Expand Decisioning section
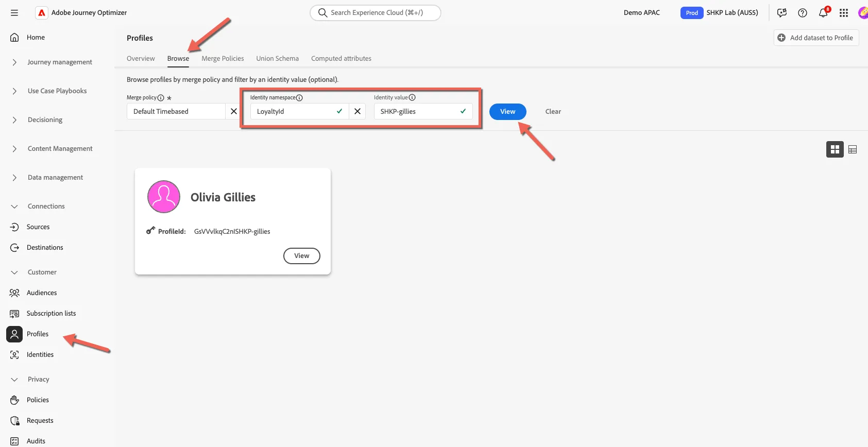 [x=14, y=119]
